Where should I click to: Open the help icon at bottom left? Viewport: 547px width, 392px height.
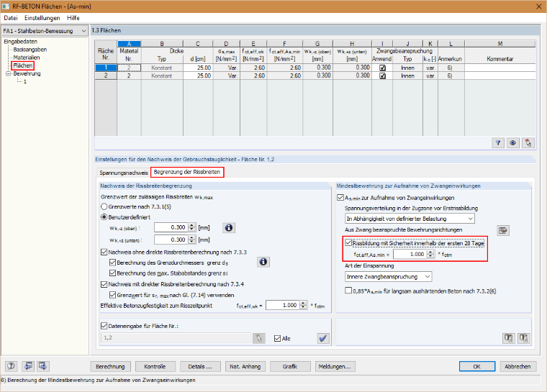pyautogui.click(x=12, y=366)
